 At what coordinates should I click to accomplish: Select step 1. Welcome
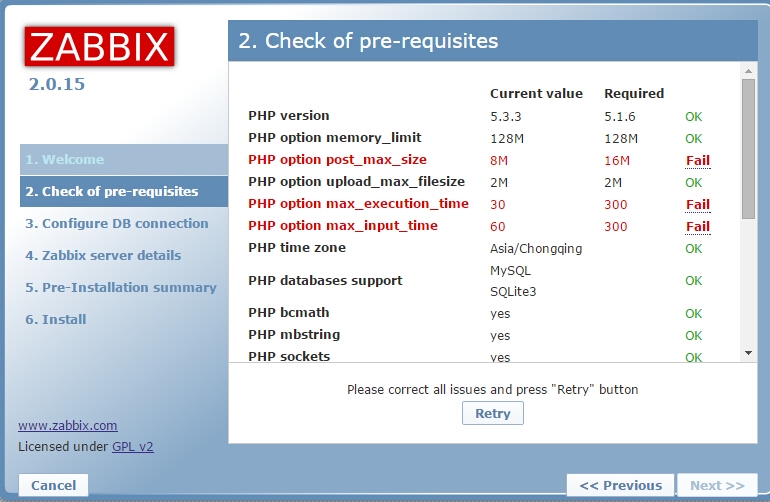click(124, 160)
